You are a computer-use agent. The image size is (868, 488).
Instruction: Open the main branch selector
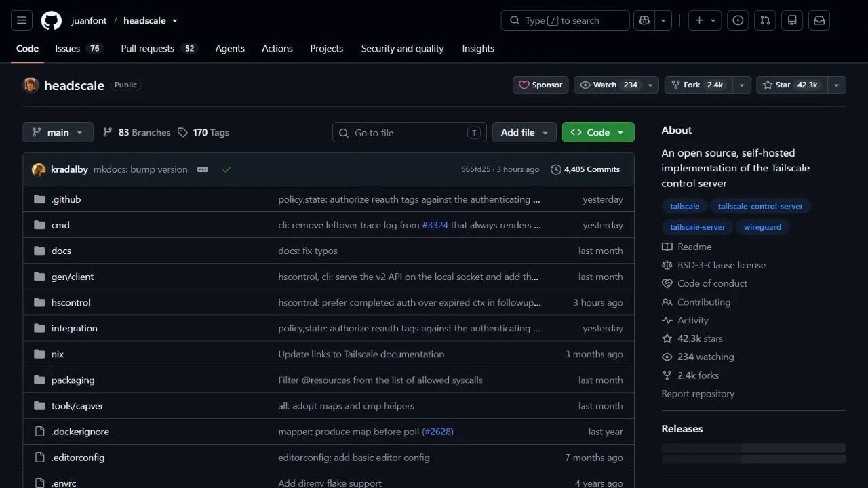point(58,132)
